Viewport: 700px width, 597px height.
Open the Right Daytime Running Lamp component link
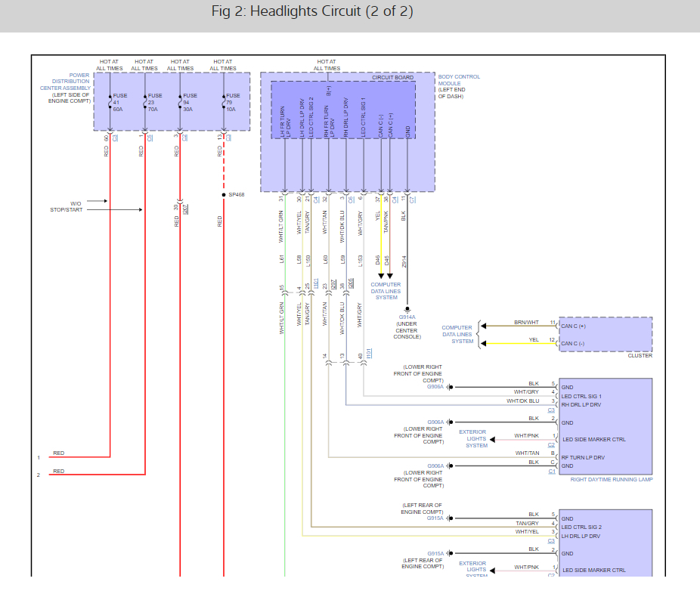tap(611, 480)
